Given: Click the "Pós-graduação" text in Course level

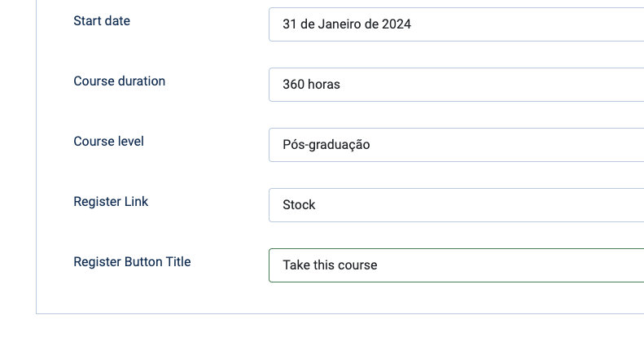Looking at the screenshot, I should [326, 145].
